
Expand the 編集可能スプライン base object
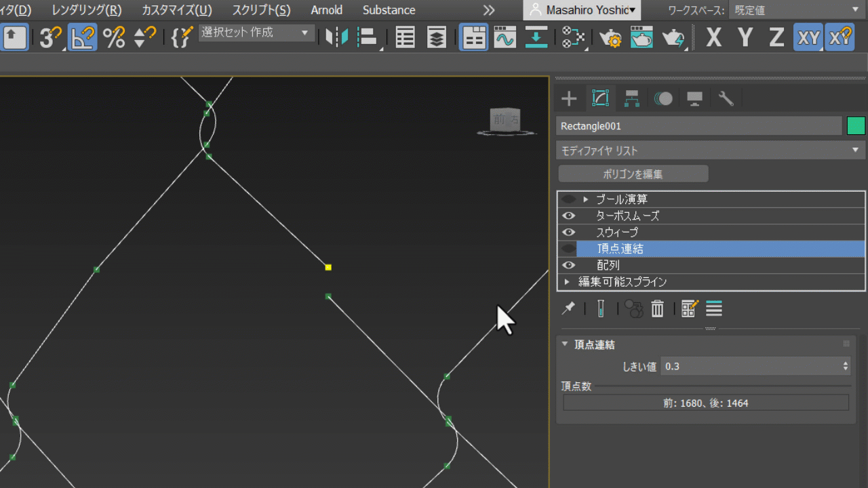point(568,282)
